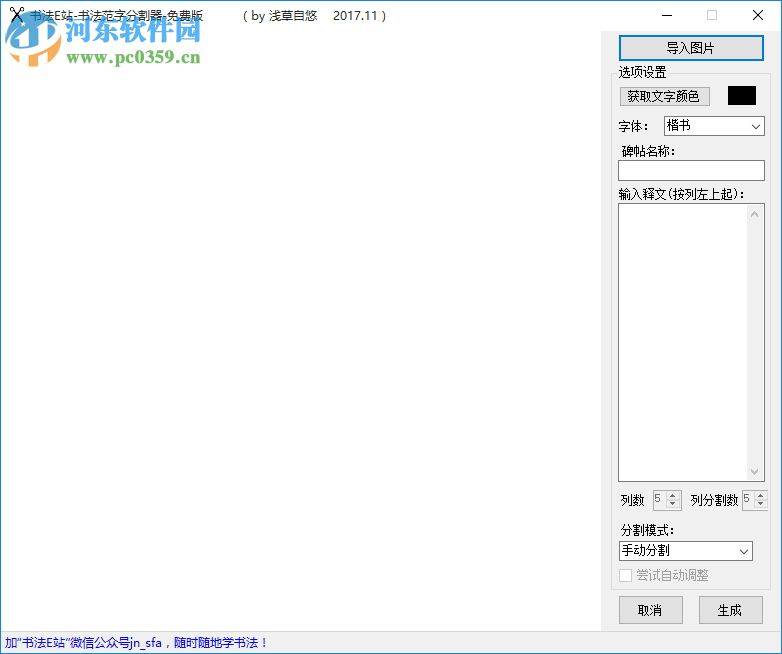Screen dimensions: 782x654
Task: Click the 书法E站 WeChat status bar text
Action: click(136, 643)
